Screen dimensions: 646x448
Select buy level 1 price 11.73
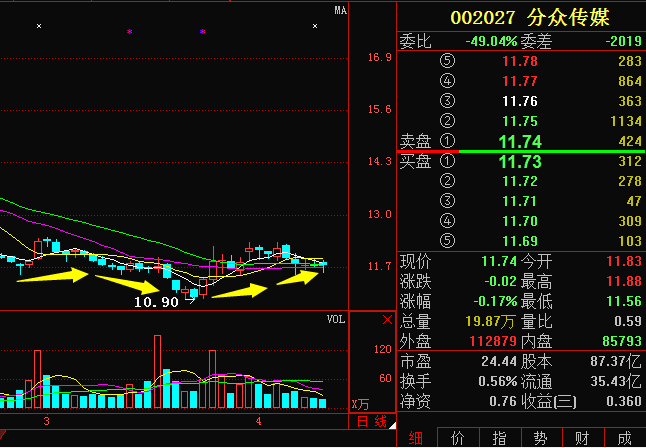point(520,161)
